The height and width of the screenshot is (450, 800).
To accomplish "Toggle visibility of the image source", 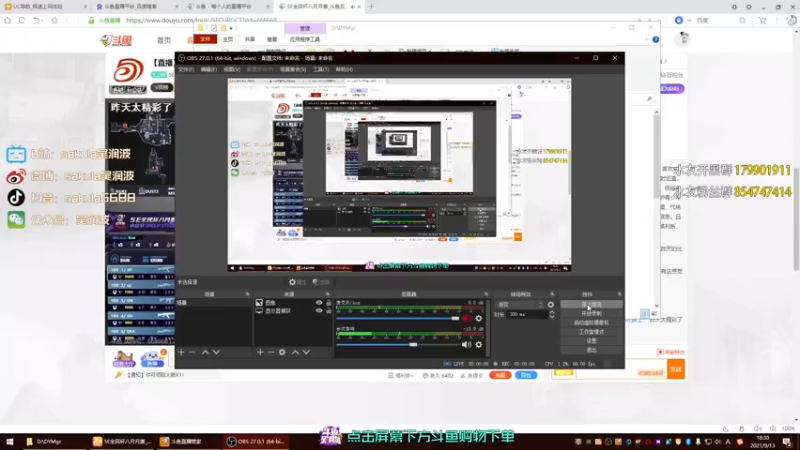I will tap(319, 303).
